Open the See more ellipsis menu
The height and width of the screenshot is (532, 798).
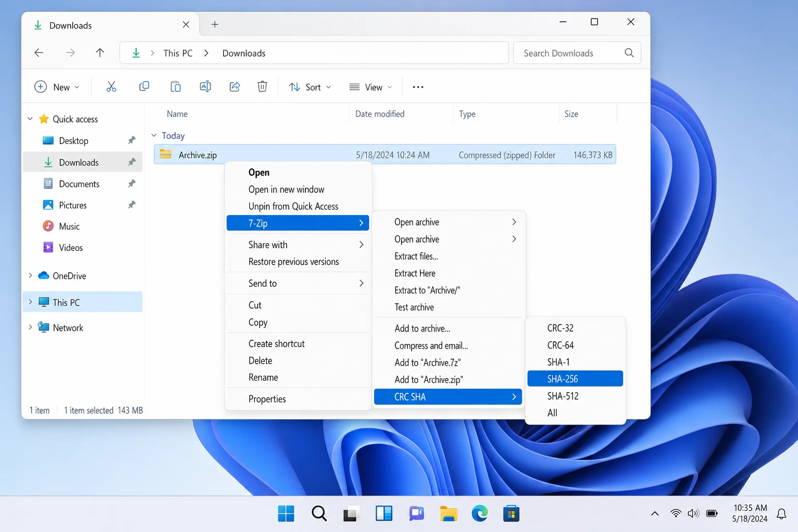point(418,87)
